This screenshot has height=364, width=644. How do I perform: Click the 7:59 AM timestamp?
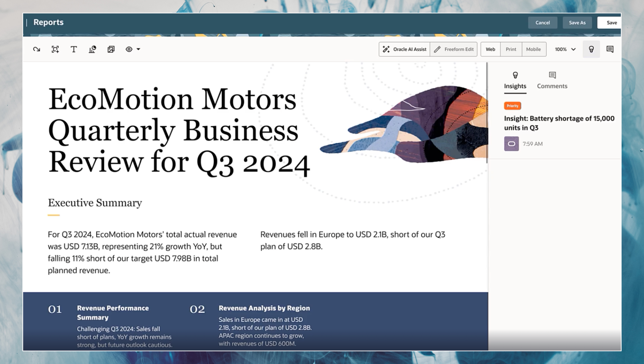pyautogui.click(x=533, y=144)
